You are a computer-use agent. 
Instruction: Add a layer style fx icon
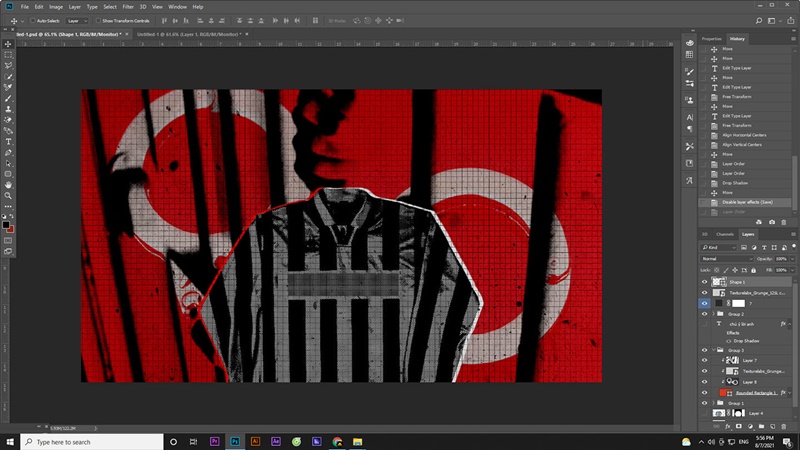point(728,427)
